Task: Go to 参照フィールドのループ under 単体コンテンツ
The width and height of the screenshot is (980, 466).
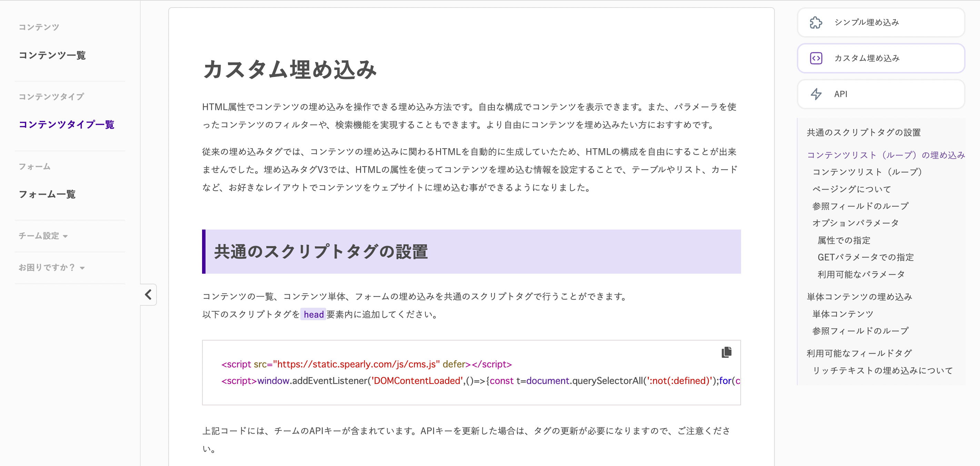Action: 860,331
